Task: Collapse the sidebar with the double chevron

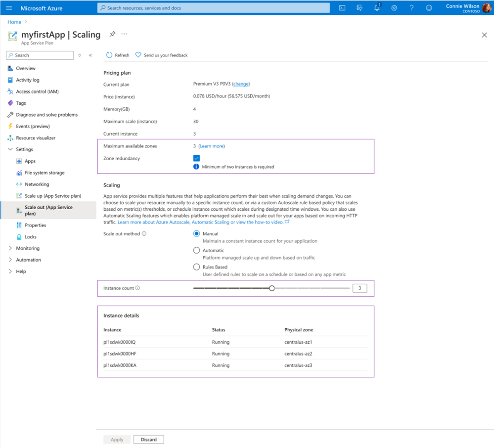Action: pyautogui.click(x=90, y=55)
